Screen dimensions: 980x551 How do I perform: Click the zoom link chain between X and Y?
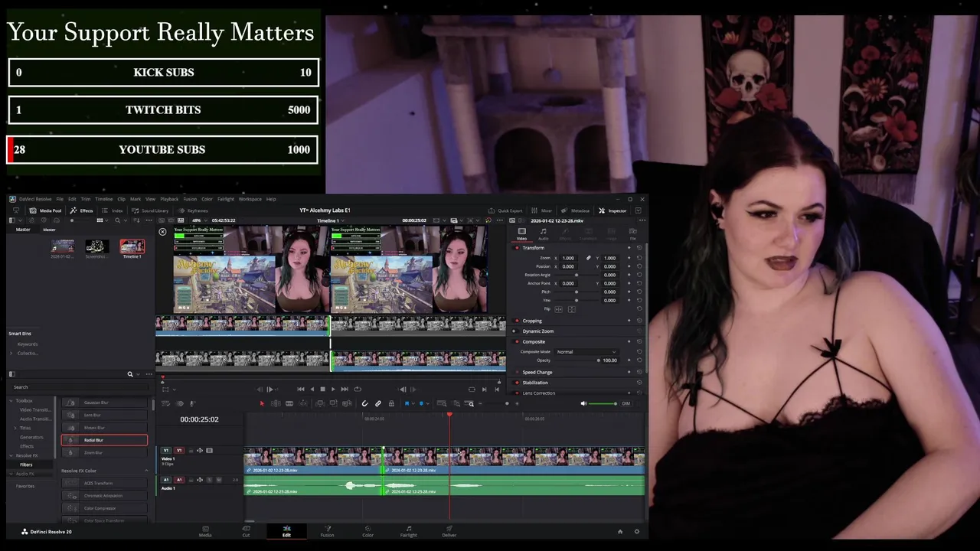pos(589,258)
